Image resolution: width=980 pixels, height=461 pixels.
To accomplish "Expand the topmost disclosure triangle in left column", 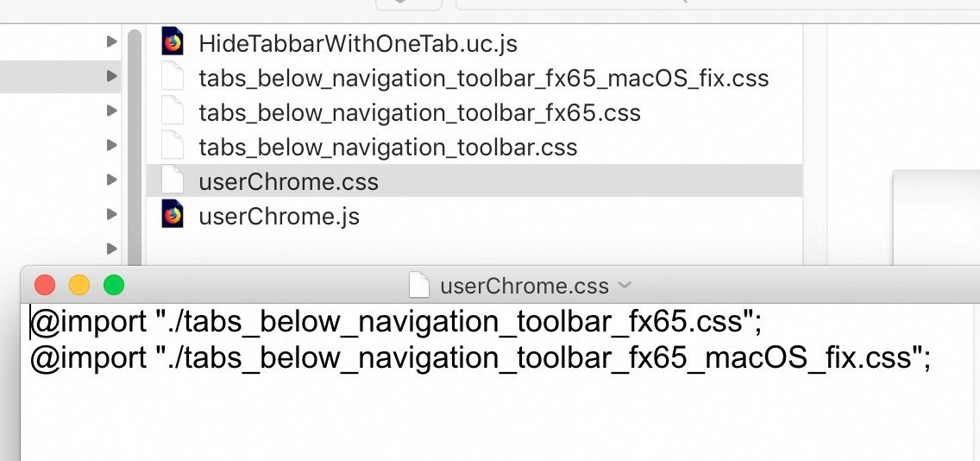I will pyautogui.click(x=111, y=41).
